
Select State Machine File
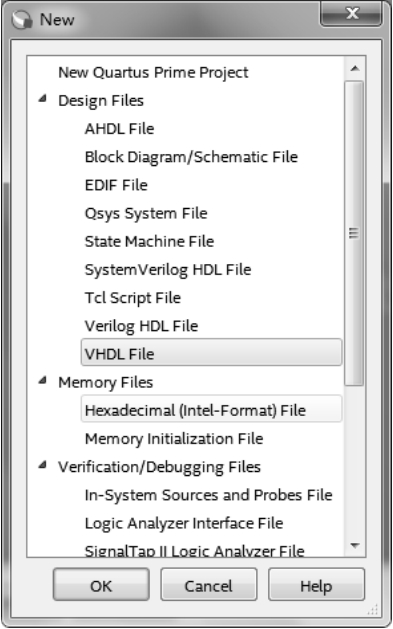click(149, 241)
